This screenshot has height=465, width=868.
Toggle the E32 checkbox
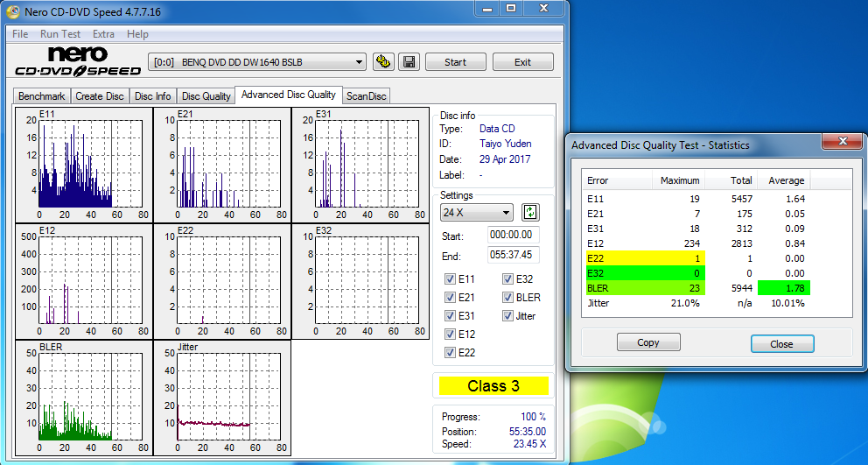coord(507,279)
